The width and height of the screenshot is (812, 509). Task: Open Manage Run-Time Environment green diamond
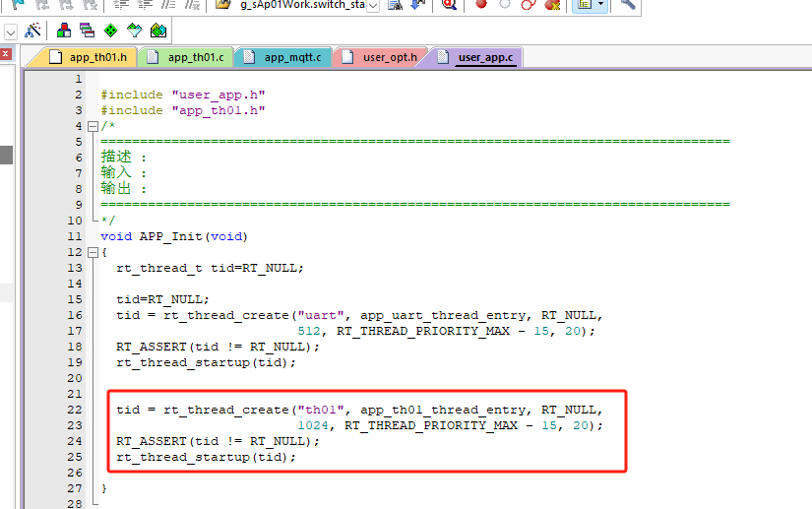[111, 31]
